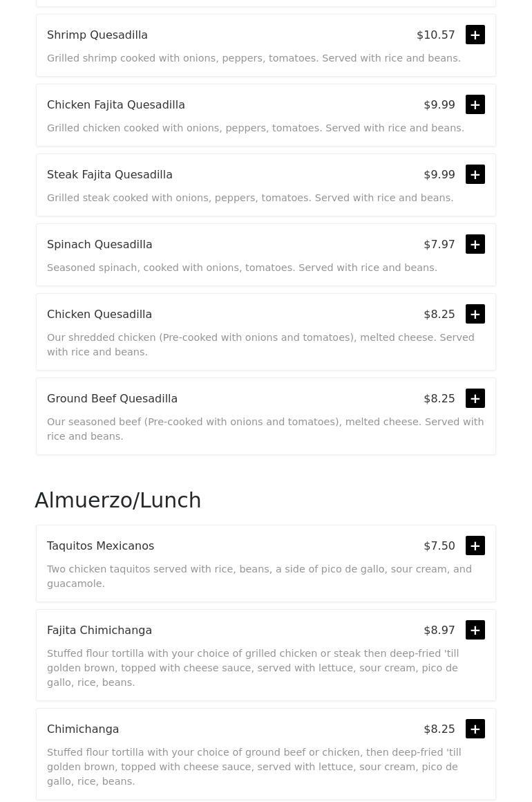
Task: Select the Shrimp Quesadilla item title
Action: [x=97, y=35]
